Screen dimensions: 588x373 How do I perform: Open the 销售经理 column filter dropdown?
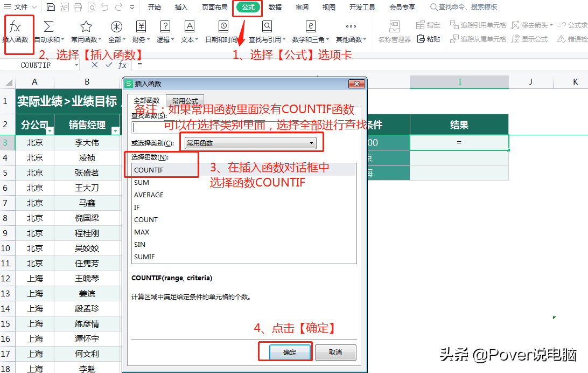coord(115,131)
